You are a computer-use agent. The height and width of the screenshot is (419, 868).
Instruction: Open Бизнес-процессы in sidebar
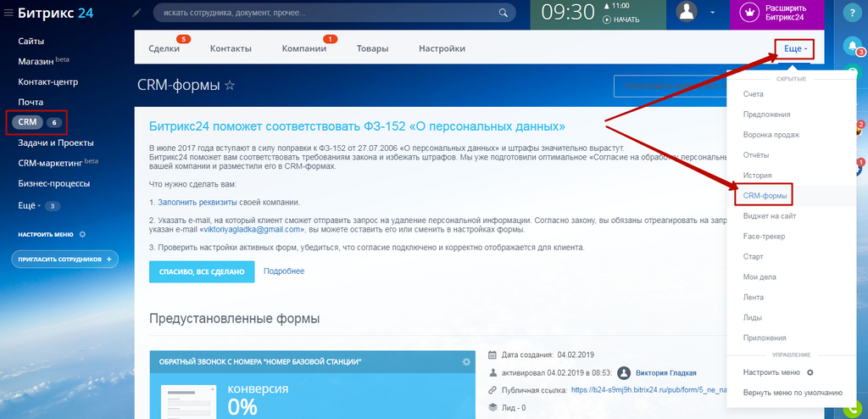point(53,183)
